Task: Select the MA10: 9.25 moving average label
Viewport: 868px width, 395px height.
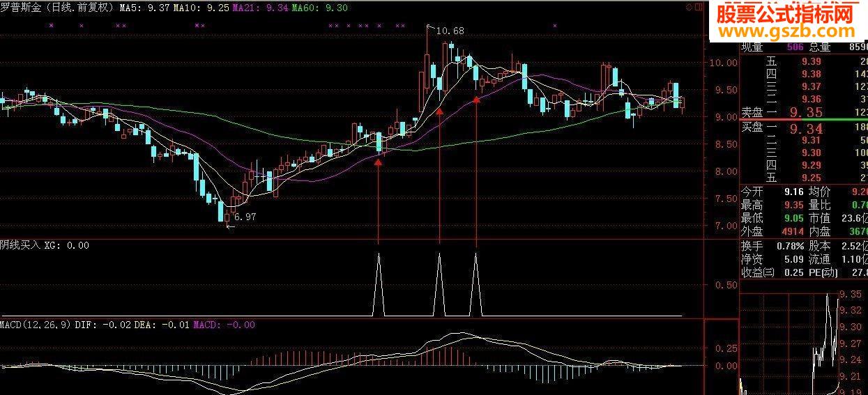Action: tap(200, 8)
